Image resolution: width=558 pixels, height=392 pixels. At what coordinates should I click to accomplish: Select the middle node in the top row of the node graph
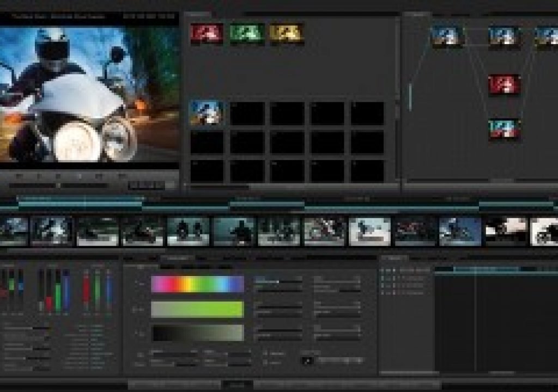(504, 36)
